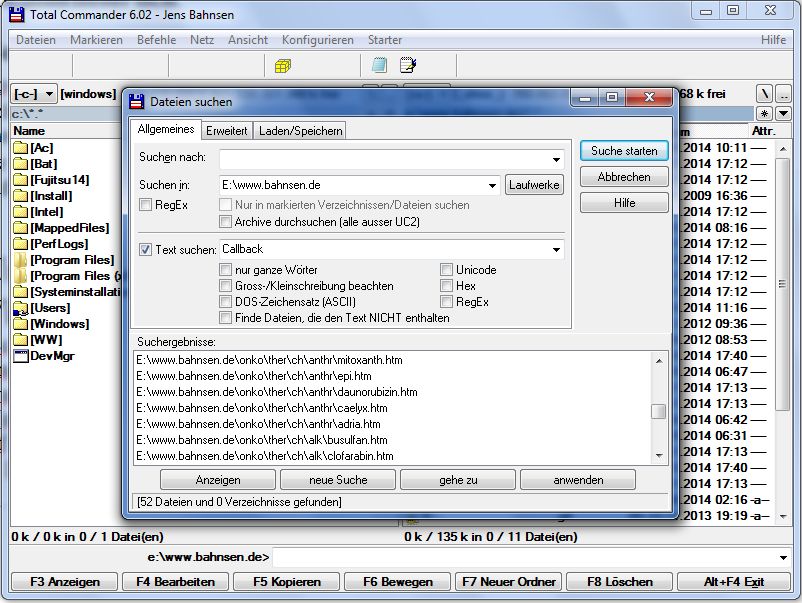The image size is (802, 603).
Task: Select result daunorubizin.htm in the results list
Action: point(277,392)
